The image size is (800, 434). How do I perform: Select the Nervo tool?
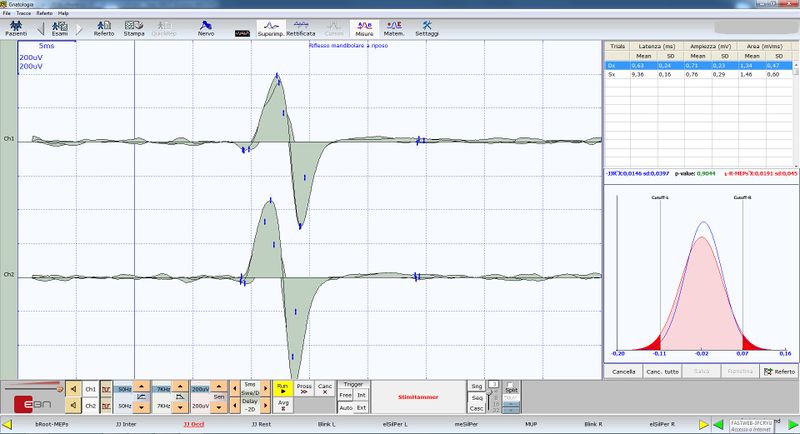pyautogui.click(x=206, y=29)
